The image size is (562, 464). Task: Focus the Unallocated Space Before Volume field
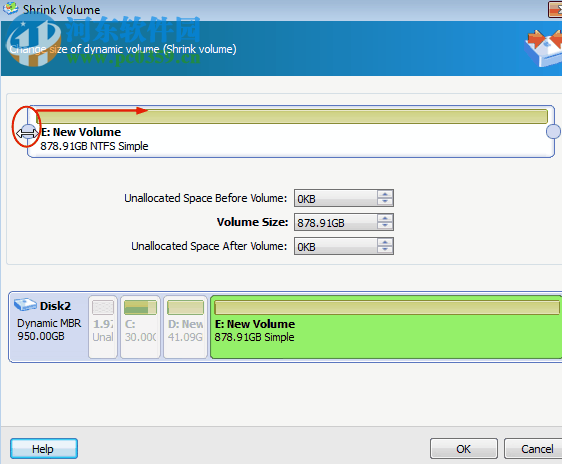(336, 198)
